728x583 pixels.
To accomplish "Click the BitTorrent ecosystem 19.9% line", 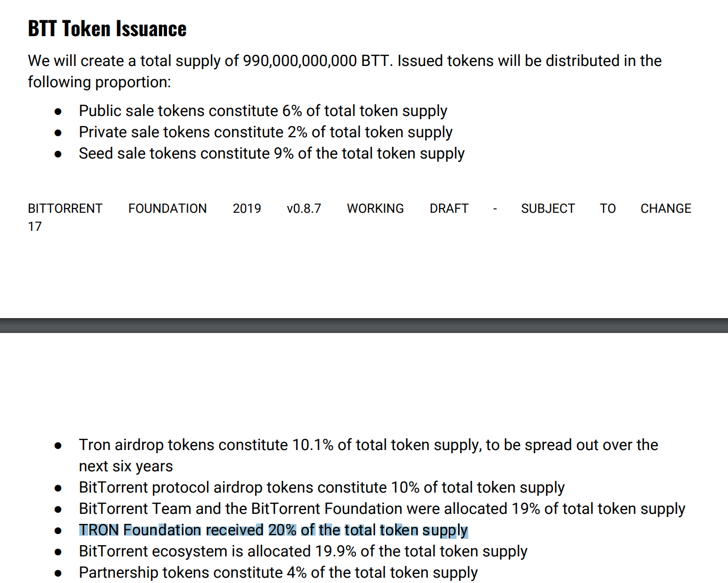I will [x=303, y=551].
